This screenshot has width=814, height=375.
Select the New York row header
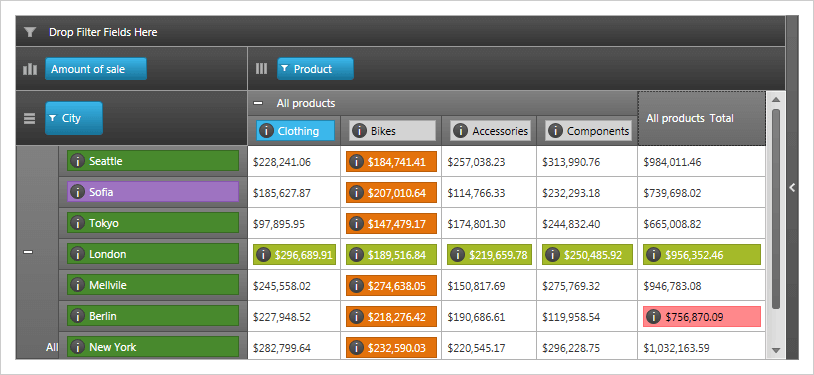point(153,347)
